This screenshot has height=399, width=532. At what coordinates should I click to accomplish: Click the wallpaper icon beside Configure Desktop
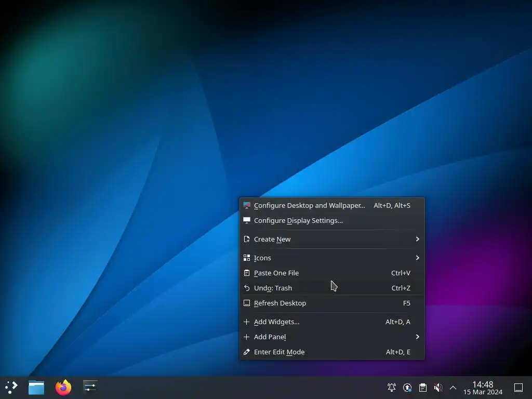click(x=247, y=205)
